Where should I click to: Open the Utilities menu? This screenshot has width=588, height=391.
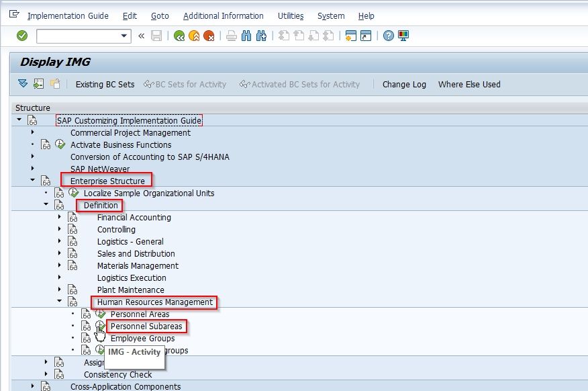click(291, 15)
